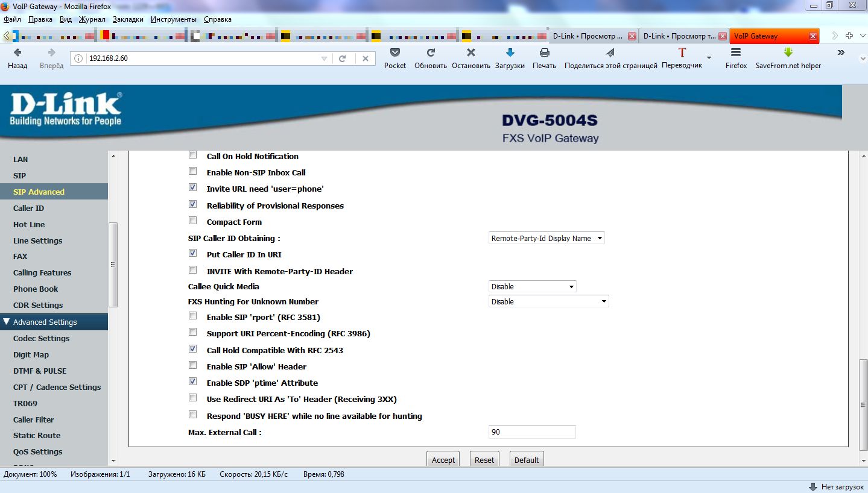Click the Back (Назад) arrow icon

point(17,52)
